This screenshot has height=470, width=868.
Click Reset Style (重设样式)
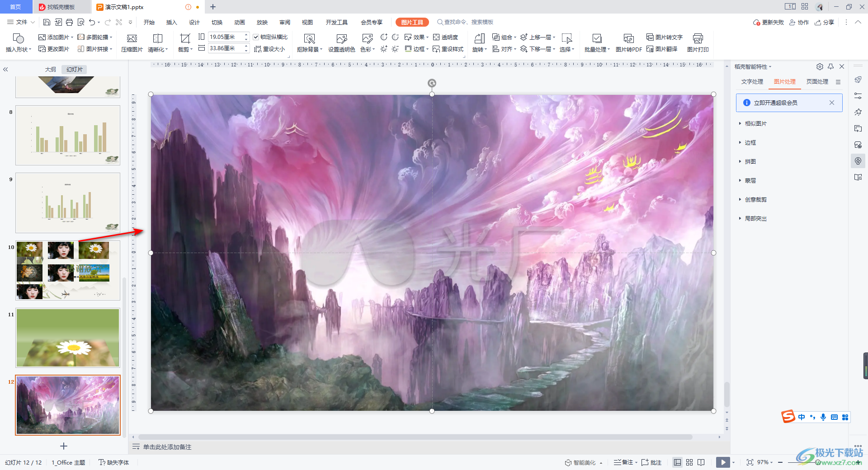pyautogui.click(x=448, y=49)
